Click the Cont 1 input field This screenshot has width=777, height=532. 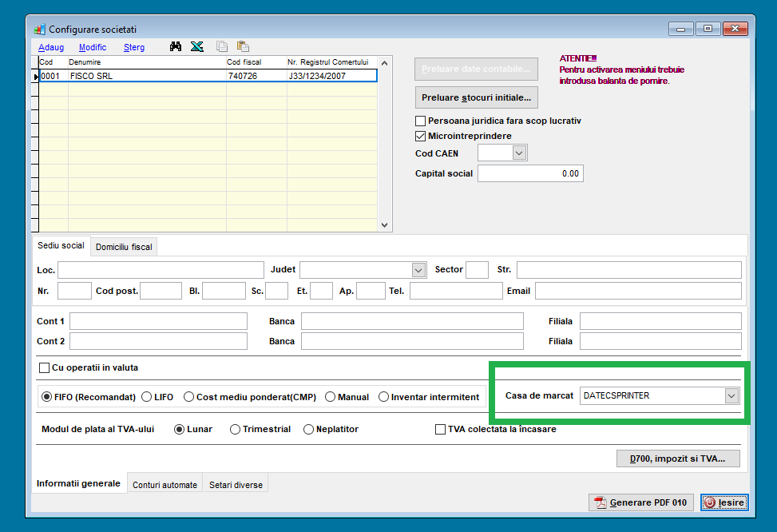(159, 321)
